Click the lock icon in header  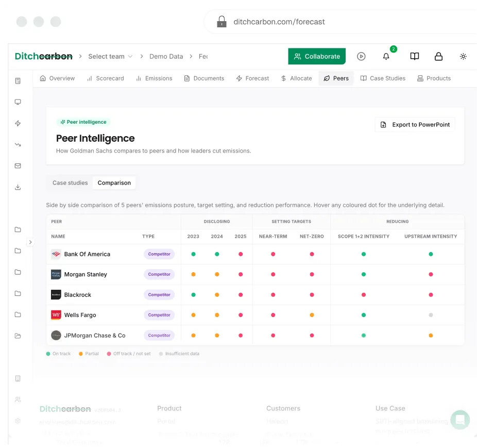tap(438, 56)
